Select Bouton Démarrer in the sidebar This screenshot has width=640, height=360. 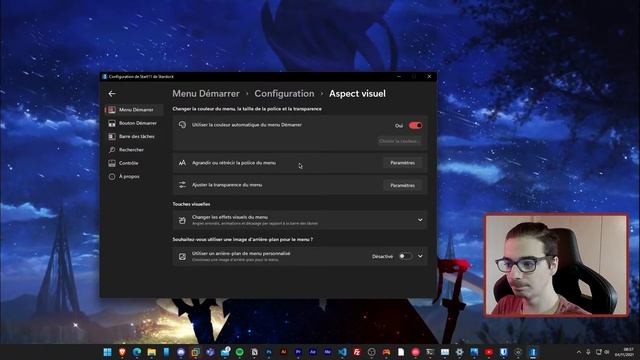[x=134, y=123]
